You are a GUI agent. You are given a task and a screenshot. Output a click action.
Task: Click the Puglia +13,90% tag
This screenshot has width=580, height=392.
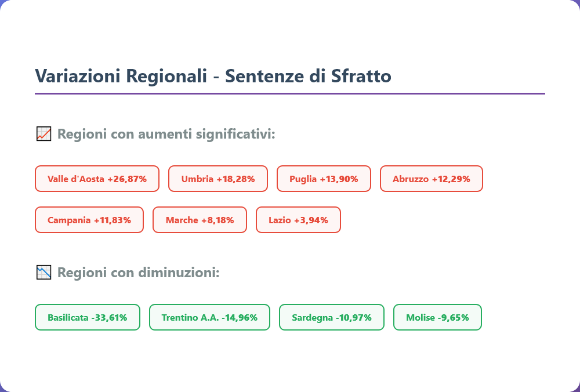(324, 179)
